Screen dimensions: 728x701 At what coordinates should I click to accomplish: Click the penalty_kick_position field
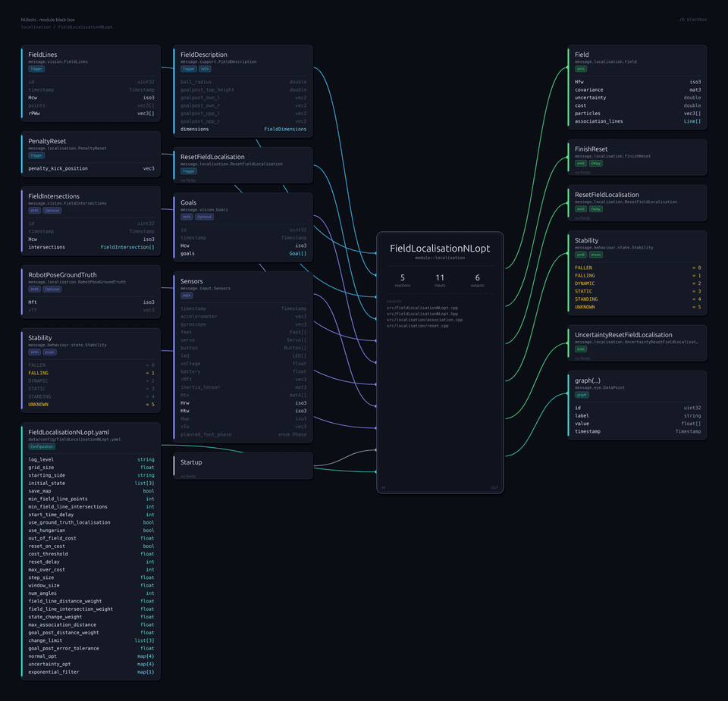(91, 168)
